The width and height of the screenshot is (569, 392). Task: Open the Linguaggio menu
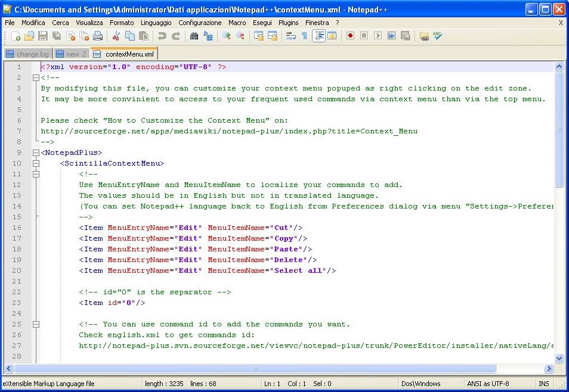[x=156, y=23]
